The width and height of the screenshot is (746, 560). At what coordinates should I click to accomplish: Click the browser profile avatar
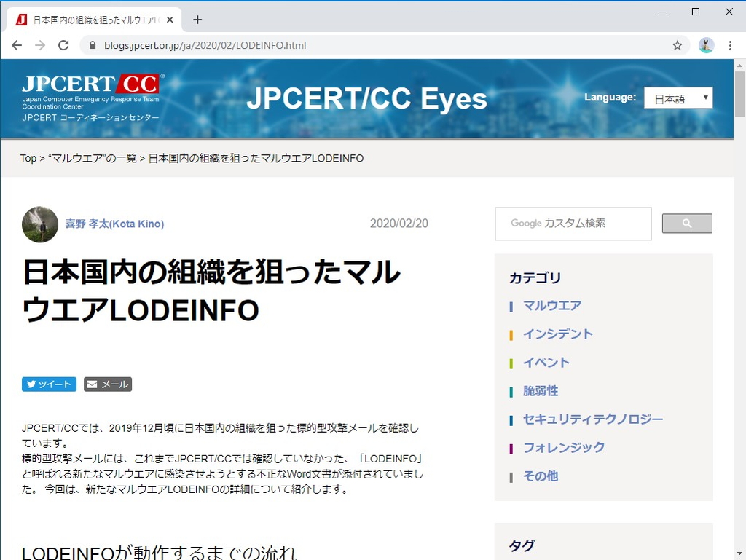coord(705,44)
